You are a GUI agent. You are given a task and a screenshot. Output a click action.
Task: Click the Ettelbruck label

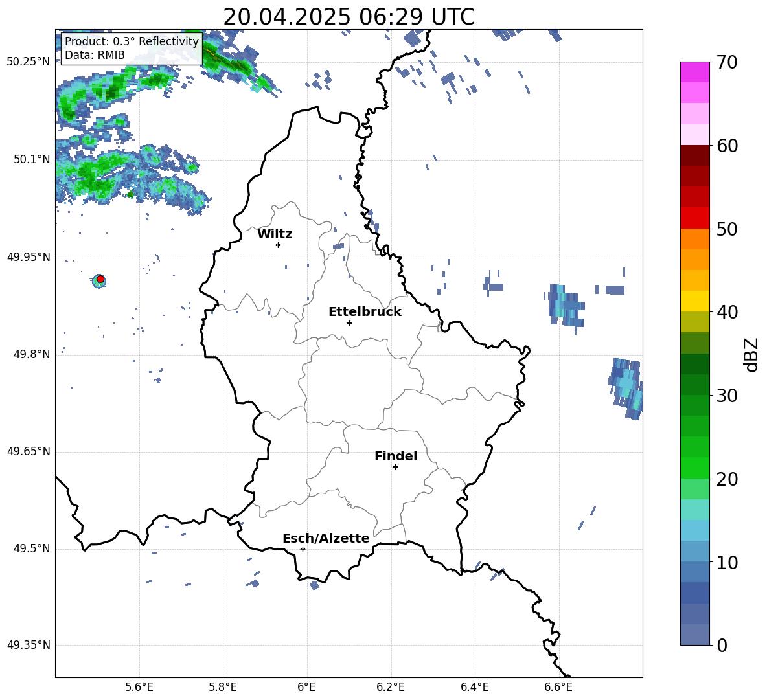tap(365, 312)
